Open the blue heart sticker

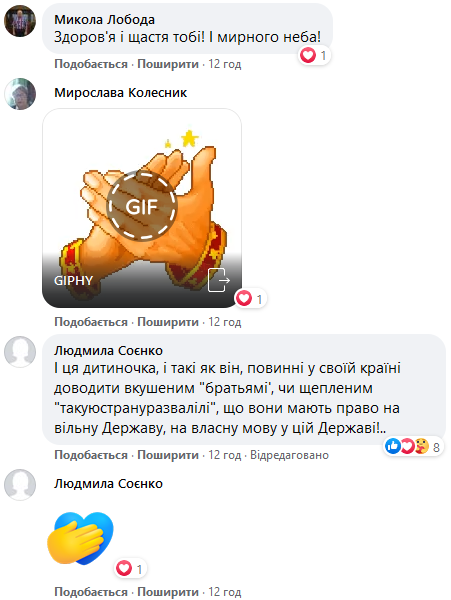tap(81, 539)
